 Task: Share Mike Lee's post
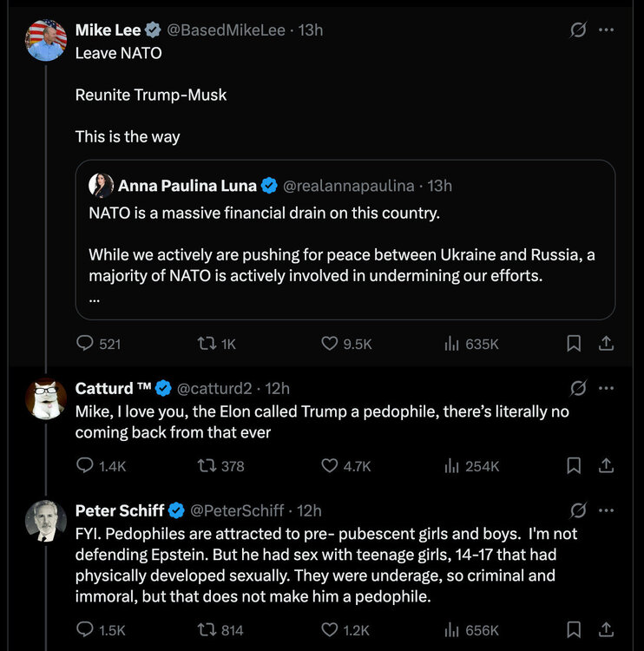[607, 344]
